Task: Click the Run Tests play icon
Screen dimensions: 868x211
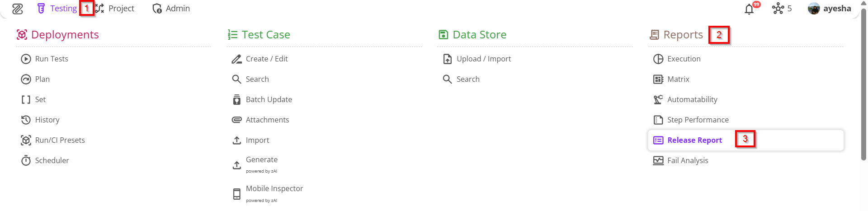Action: pos(26,59)
